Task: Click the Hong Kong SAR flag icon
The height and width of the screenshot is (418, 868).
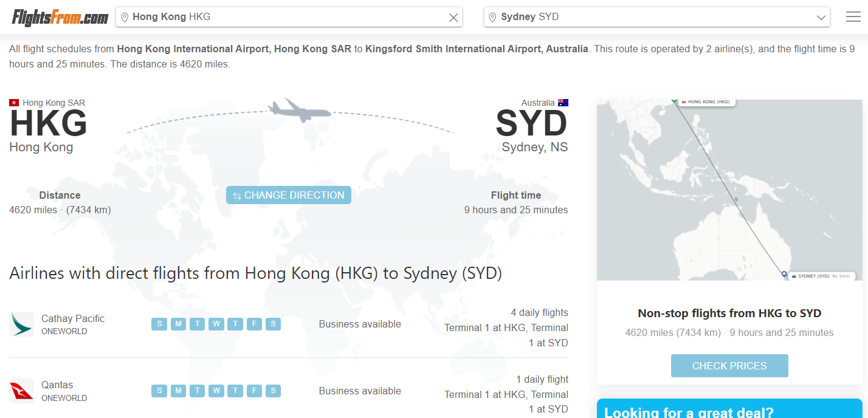Action: click(14, 103)
